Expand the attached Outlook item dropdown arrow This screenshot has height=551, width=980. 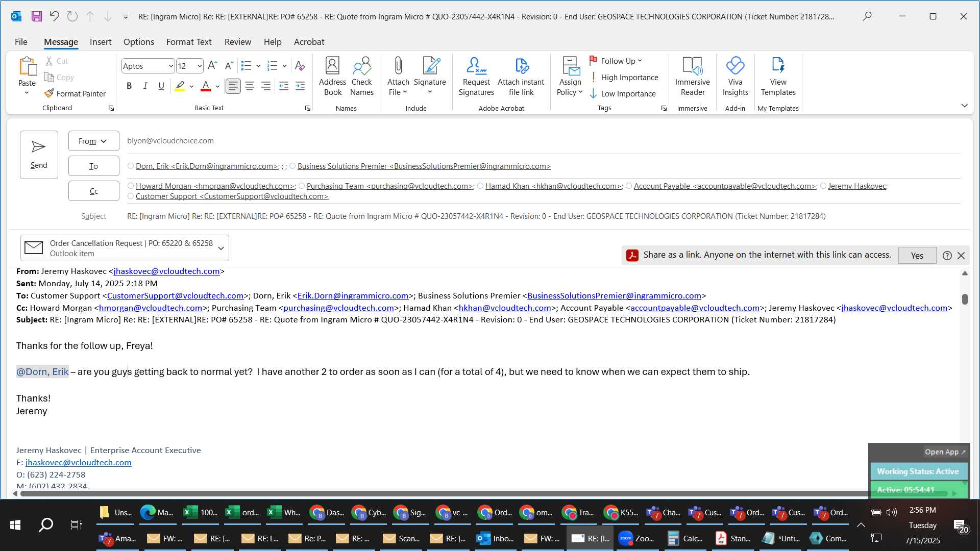coord(221,248)
